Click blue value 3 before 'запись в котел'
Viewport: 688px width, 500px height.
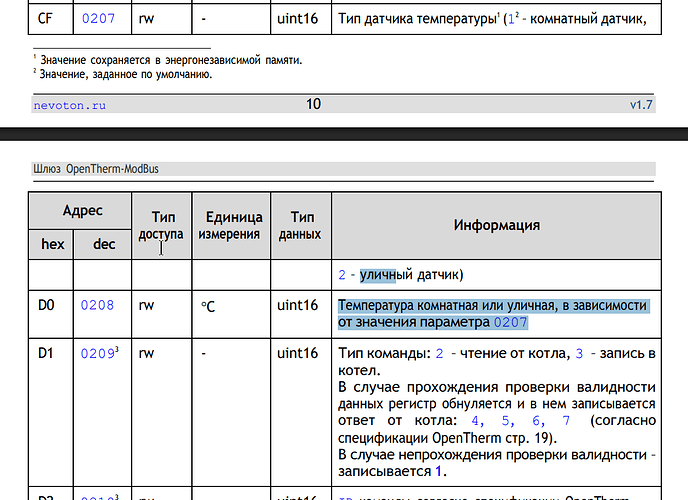pyautogui.click(x=579, y=354)
